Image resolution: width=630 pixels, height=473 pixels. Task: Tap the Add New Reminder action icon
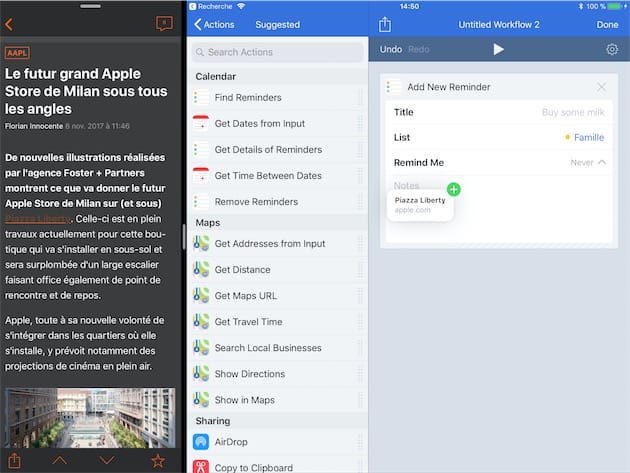click(394, 87)
